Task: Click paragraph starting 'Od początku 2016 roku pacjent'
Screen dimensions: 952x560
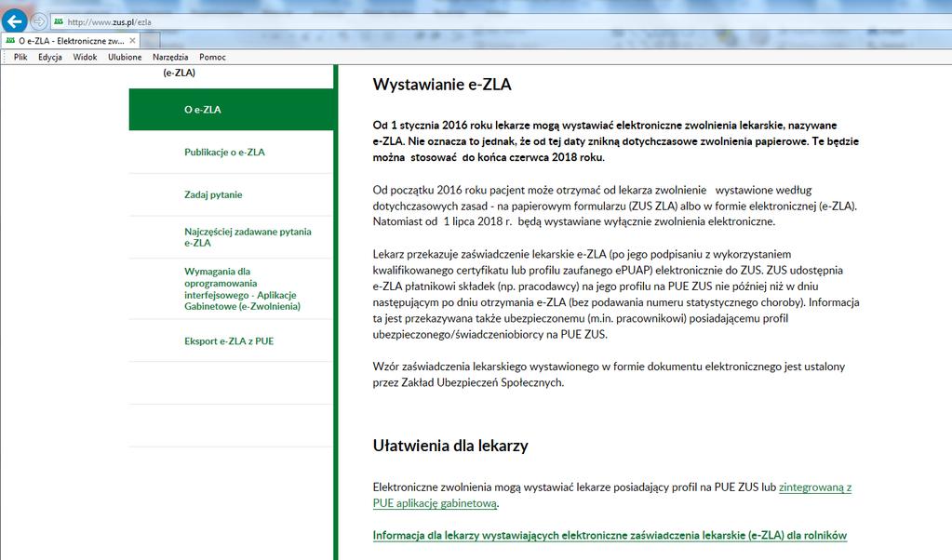Action: click(614, 206)
